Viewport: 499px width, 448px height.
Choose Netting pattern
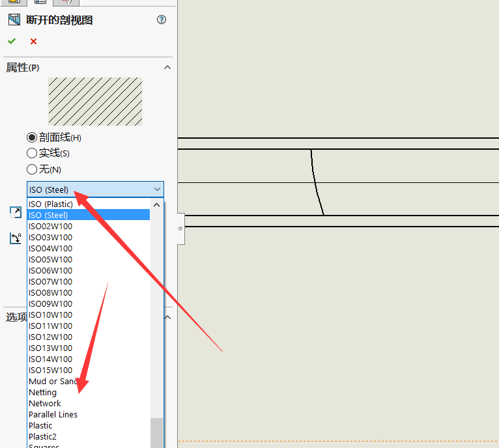(89, 392)
